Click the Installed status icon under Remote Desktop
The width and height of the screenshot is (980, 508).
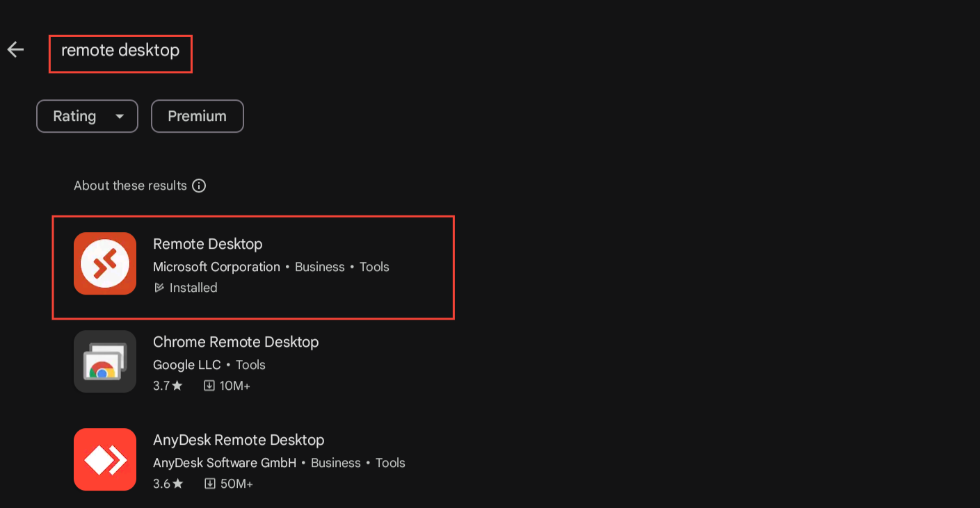(x=159, y=288)
